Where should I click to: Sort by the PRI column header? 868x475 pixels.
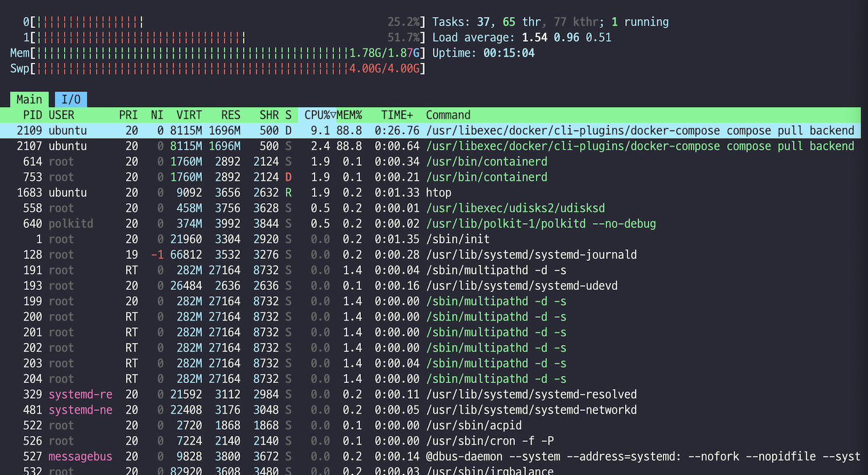[128, 115]
